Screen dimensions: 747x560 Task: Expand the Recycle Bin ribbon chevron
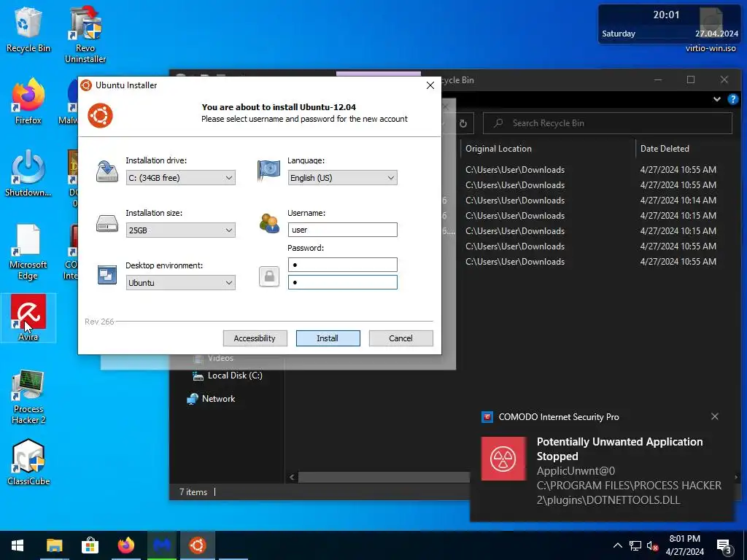716,99
